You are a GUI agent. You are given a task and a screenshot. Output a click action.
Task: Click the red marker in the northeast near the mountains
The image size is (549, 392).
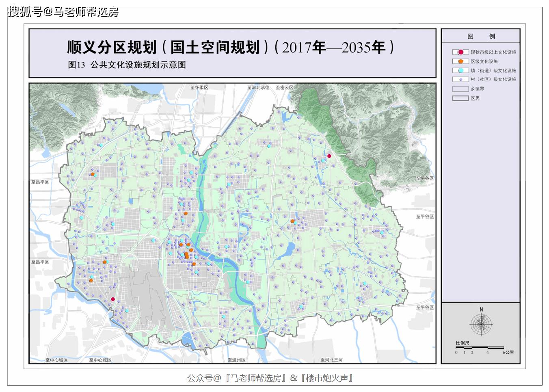coord(329,156)
